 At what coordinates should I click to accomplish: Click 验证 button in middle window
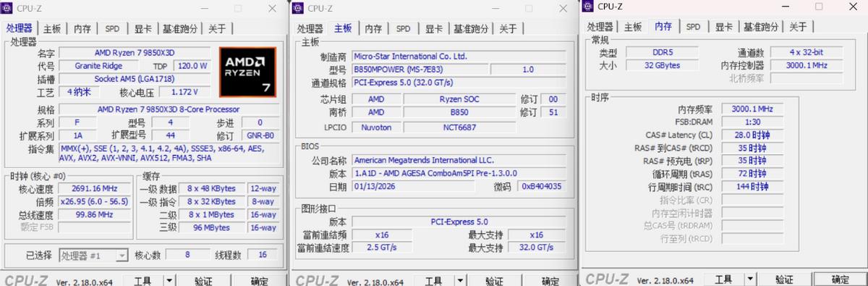tap(494, 281)
